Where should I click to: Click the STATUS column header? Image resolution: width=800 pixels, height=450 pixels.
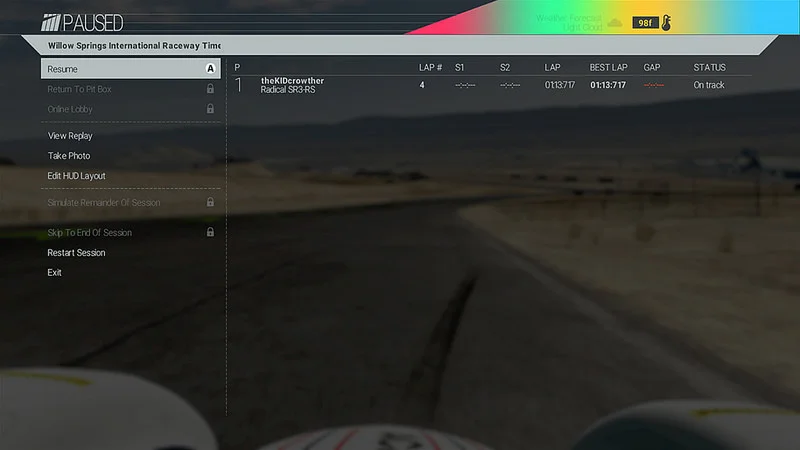coord(709,67)
